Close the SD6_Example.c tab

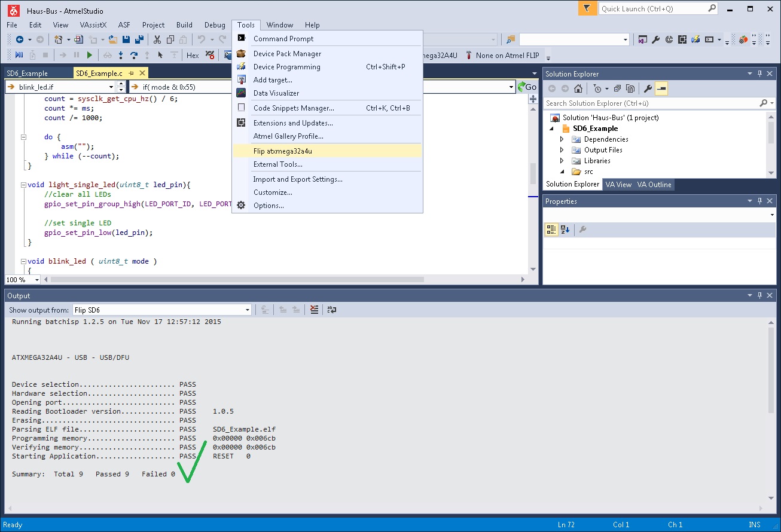point(142,73)
